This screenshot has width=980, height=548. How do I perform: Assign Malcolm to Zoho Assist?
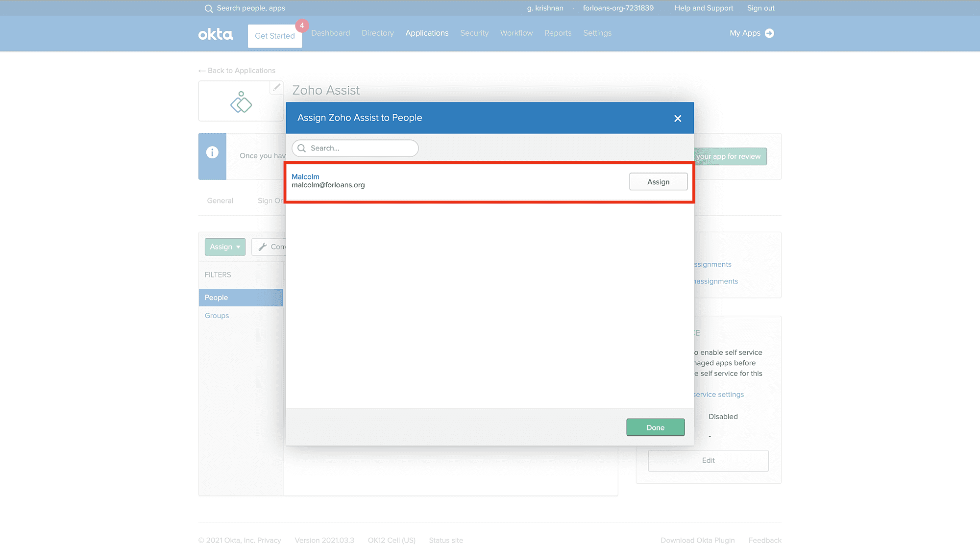click(658, 182)
